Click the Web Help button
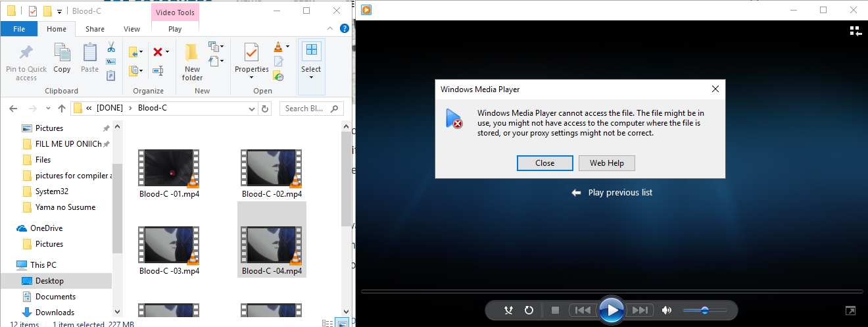This screenshot has width=868, height=327. (606, 163)
